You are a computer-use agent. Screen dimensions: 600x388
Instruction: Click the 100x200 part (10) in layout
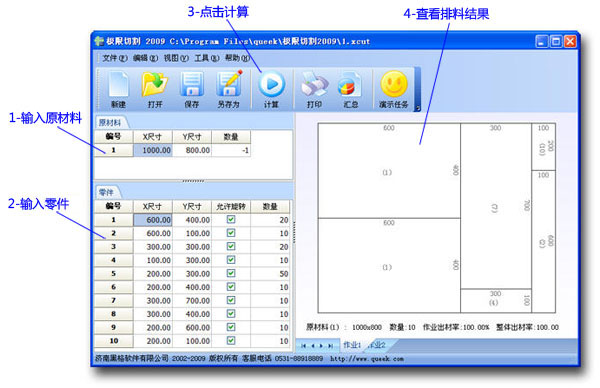543,147
